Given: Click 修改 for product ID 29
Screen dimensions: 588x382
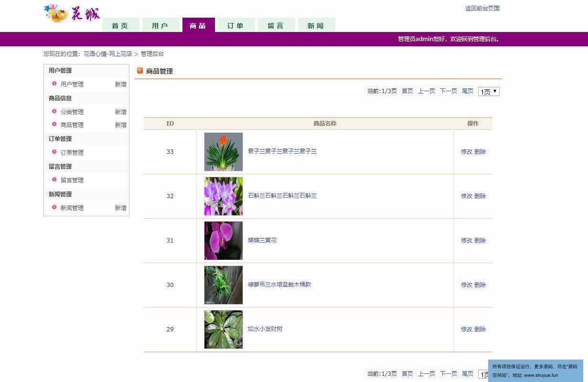Looking at the screenshot, I should tap(467, 329).
